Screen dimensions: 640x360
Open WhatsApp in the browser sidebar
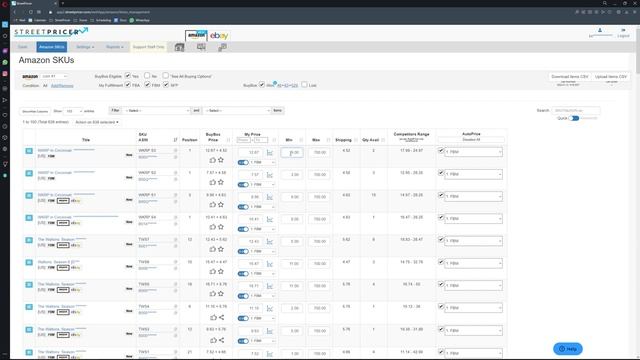point(5,62)
